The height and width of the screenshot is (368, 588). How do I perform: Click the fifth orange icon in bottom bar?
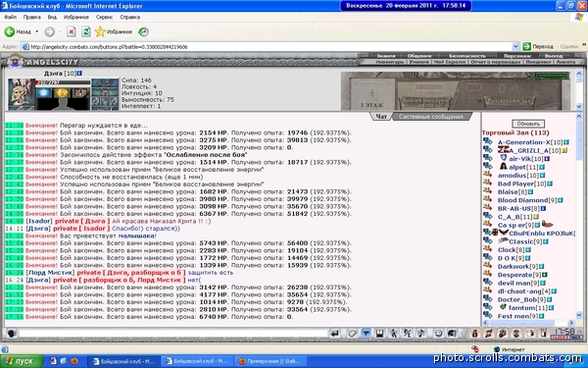[x=530, y=333]
